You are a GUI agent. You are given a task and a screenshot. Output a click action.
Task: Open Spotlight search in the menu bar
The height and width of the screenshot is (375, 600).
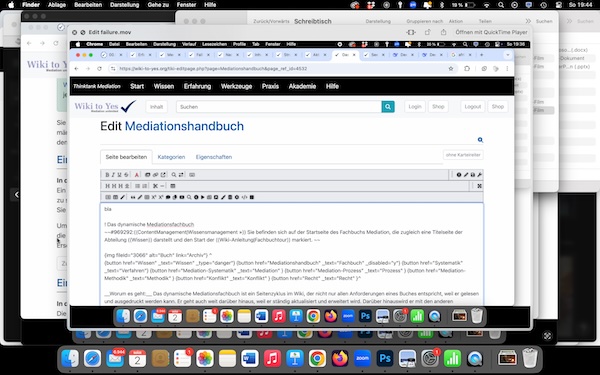pos(501,5)
